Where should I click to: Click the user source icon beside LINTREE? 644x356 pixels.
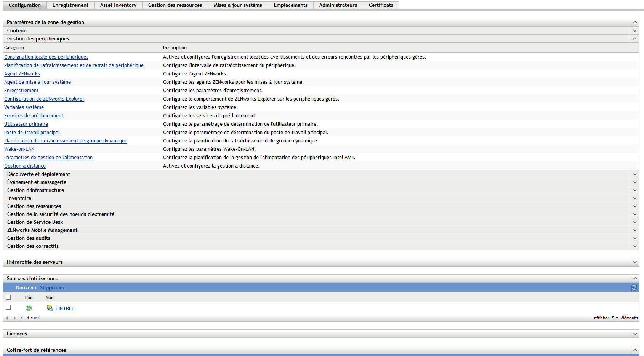click(x=50, y=308)
